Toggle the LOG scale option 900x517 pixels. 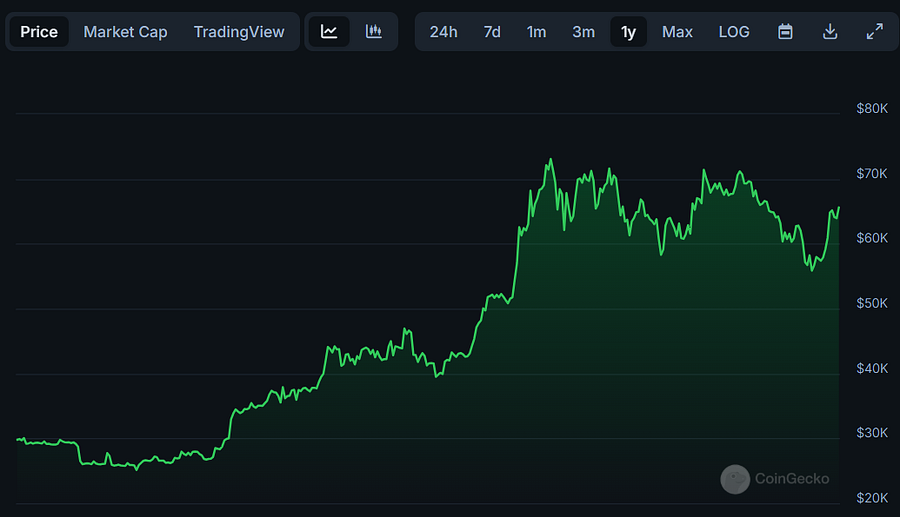click(x=734, y=32)
